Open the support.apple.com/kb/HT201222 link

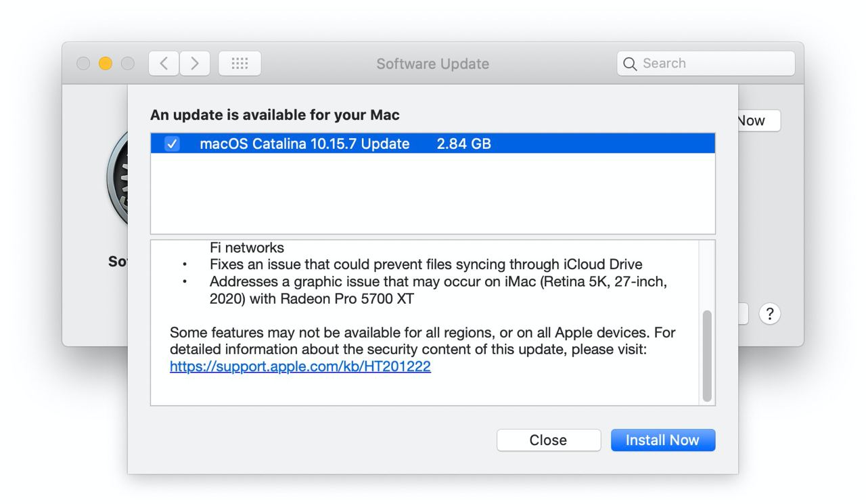(300, 367)
